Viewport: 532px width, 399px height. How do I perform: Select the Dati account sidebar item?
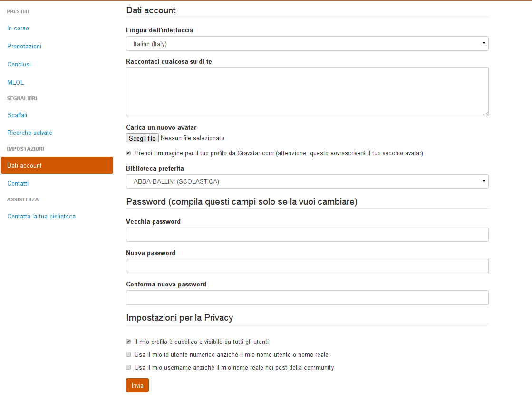click(57, 165)
